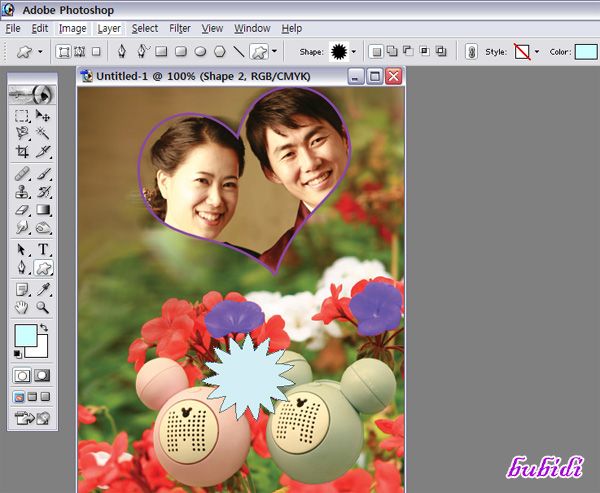600x493 pixels.
Task: Open the custom Shape picker dropdown
Action: tap(354, 52)
